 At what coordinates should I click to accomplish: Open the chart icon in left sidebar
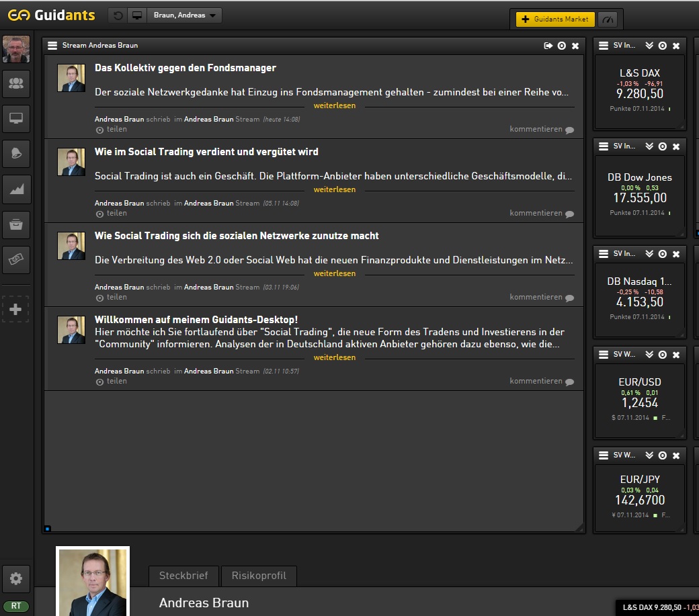(x=15, y=189)
